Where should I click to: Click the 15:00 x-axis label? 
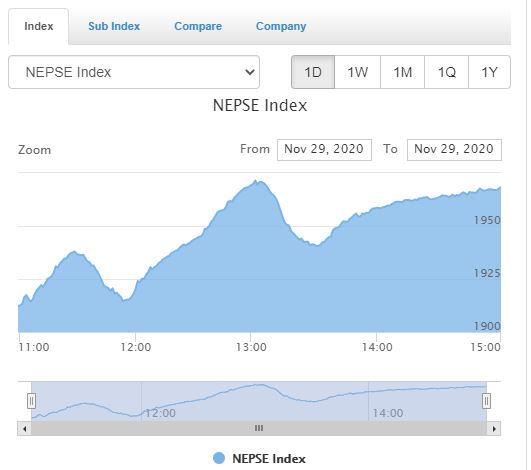tap(485, 347)
